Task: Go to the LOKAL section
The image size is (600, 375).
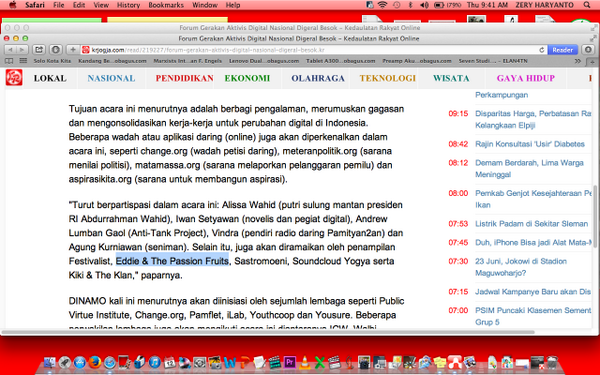Action: (50, 78)
